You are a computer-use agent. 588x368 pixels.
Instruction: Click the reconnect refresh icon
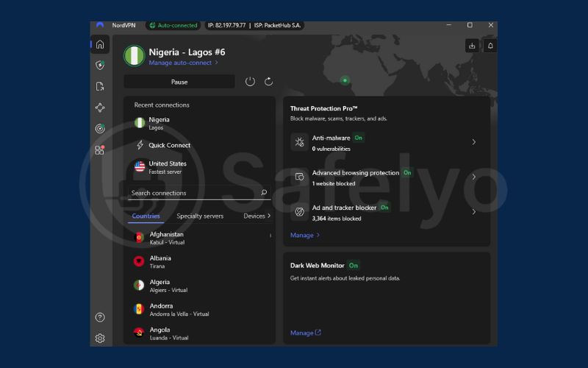(x=269, y=82)
